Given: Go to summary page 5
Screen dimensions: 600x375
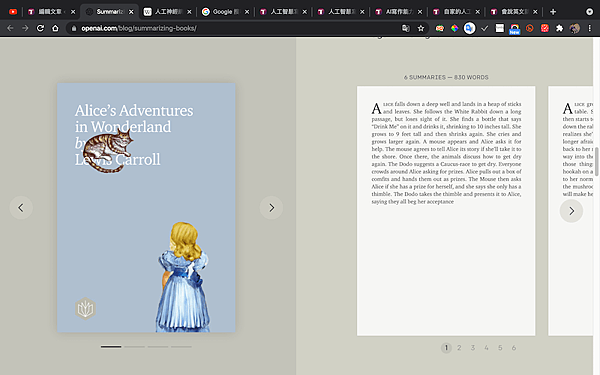Looking at the screenshot, I should [x=500, y=348].
